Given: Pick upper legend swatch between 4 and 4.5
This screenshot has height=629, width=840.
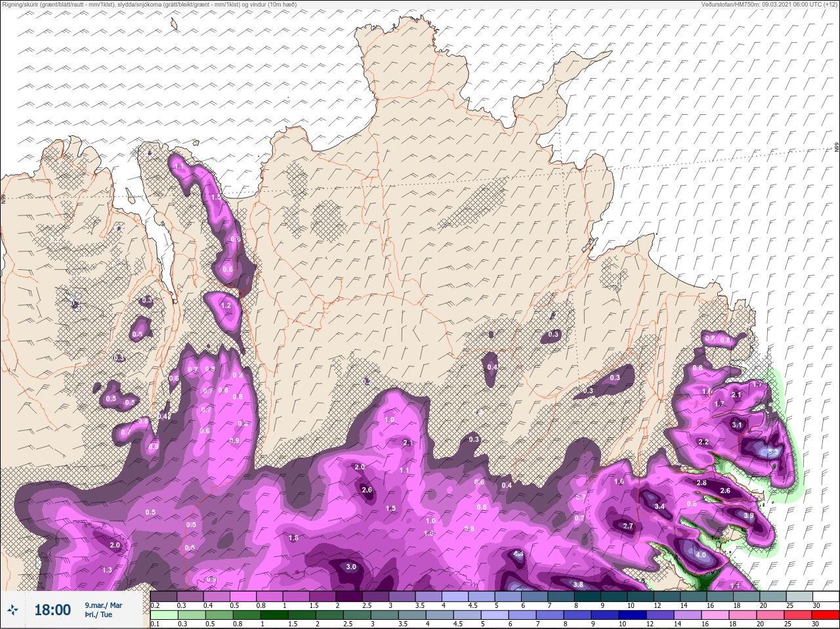Looking at the screenshot, I should point(456,597).
